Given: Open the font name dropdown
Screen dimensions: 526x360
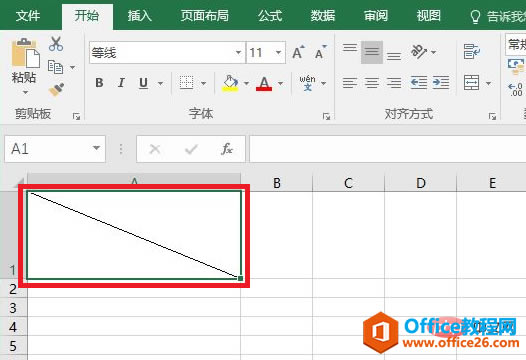Looking at the screenshot, I should (x=238, y=53).
